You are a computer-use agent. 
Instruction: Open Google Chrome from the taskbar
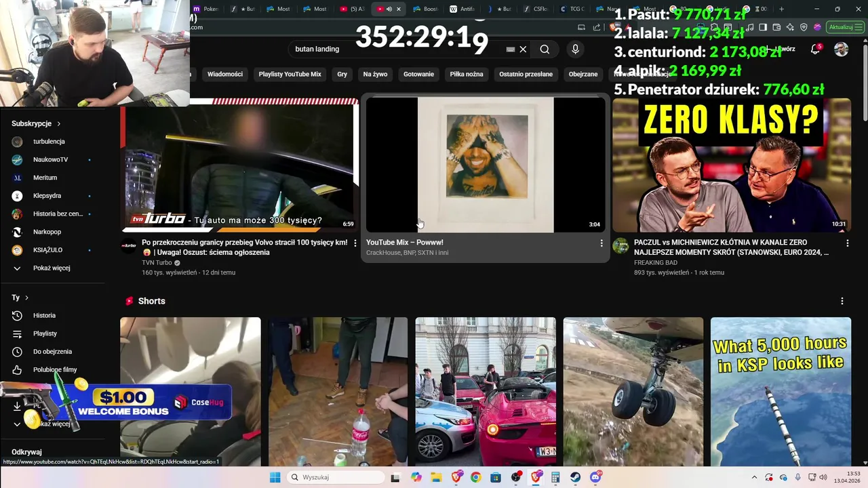[475, 477]
